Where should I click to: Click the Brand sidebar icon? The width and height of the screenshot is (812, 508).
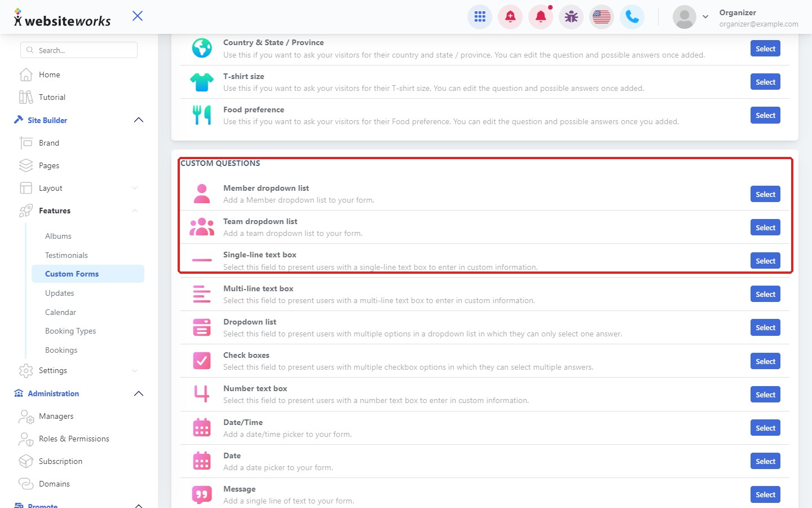[26, 143]
